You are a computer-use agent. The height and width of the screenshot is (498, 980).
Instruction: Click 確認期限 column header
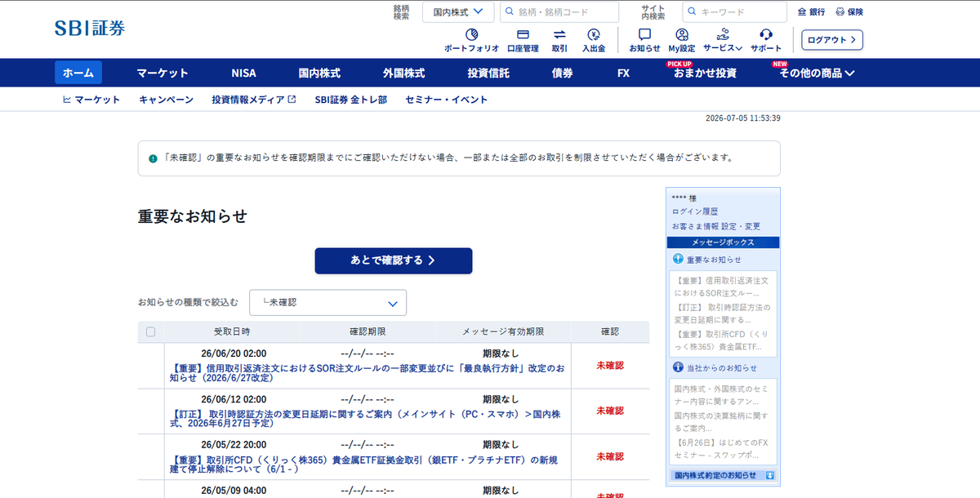tap(367, 332)
